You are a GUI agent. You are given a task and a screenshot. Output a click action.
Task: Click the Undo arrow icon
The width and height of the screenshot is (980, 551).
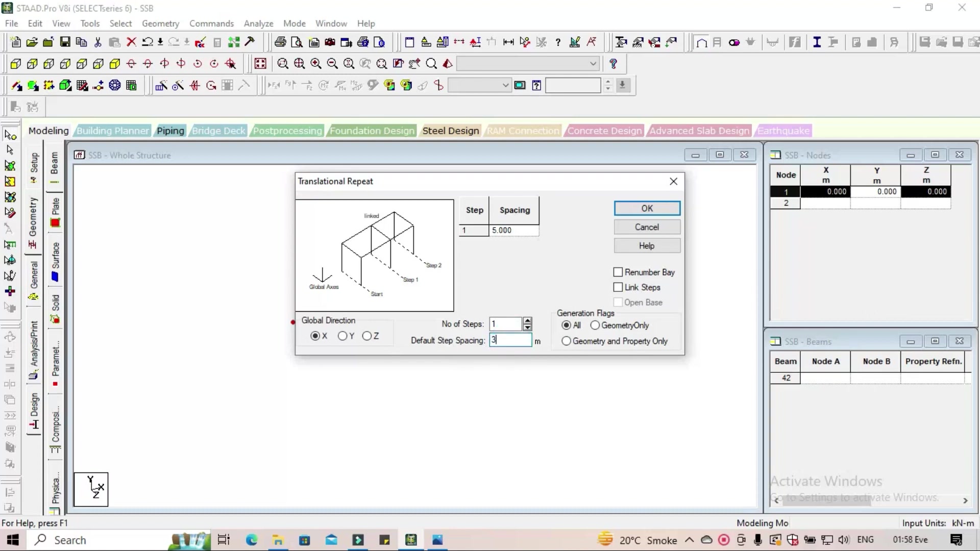148,42
